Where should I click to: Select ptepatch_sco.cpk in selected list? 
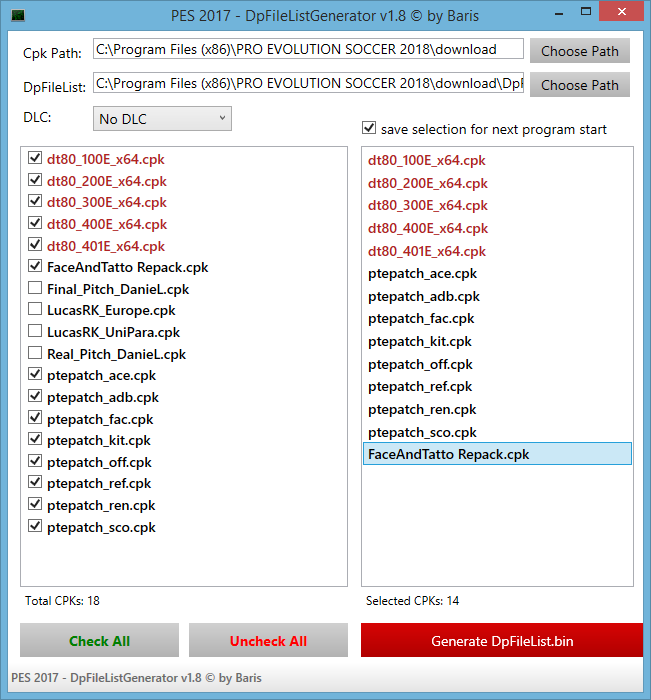497,432
